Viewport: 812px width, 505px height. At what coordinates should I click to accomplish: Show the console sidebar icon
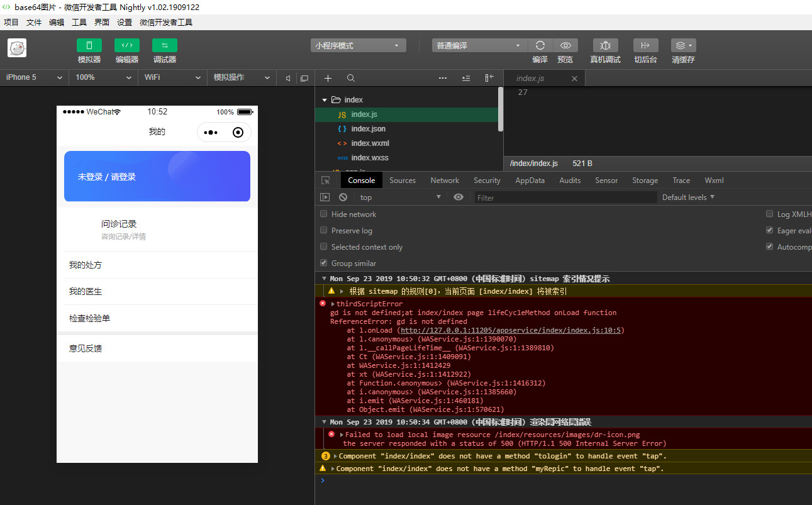tap(325, 197)
